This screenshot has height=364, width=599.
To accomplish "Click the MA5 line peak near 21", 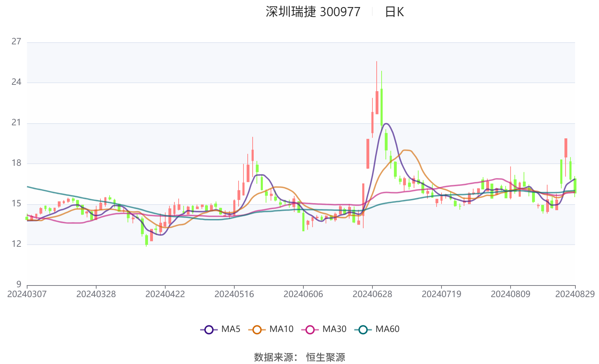I will [386, 124].
